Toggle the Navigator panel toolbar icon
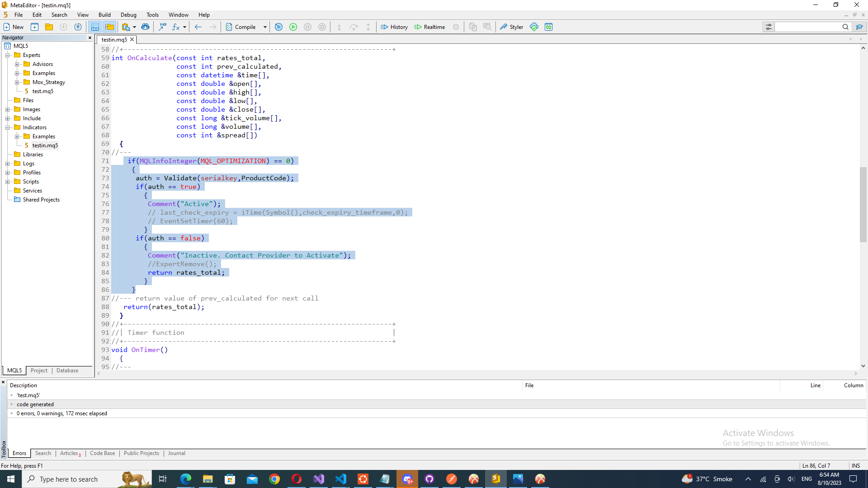 point(109,27)
